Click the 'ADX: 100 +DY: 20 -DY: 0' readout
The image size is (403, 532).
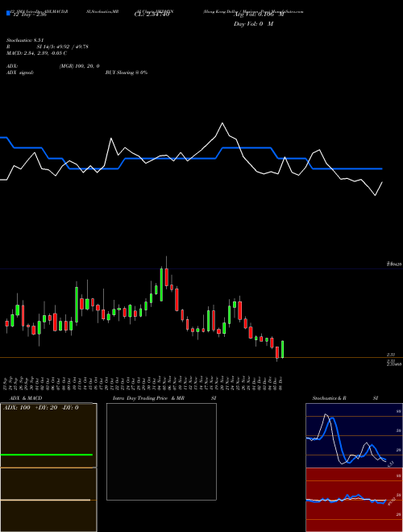tap(41, 408)
